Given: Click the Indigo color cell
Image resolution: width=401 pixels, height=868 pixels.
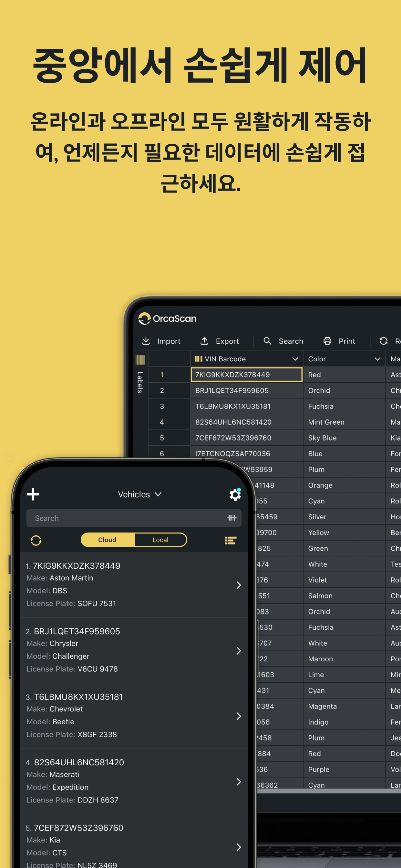Looking at the screenshot, I should click(344, 722).
